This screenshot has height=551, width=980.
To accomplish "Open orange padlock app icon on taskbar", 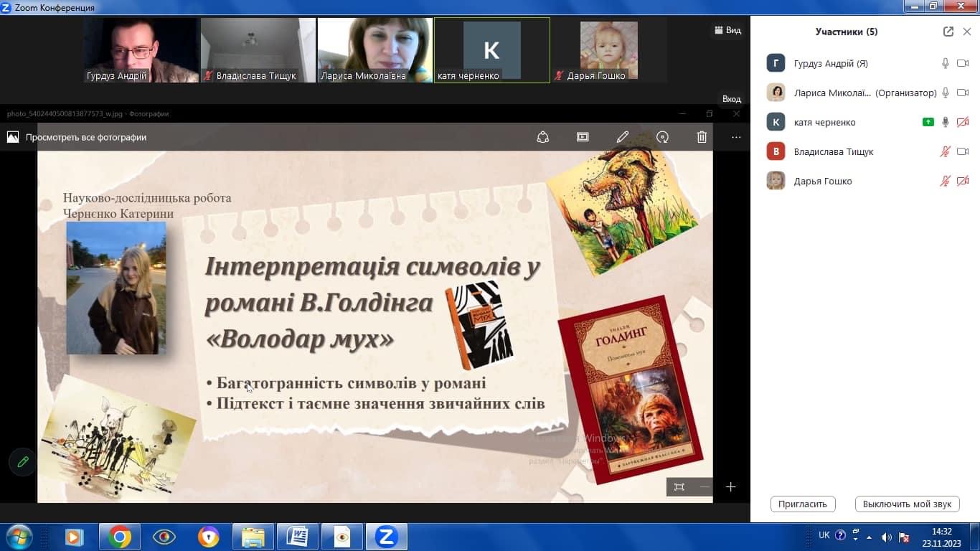I will [x=209, y=537].
